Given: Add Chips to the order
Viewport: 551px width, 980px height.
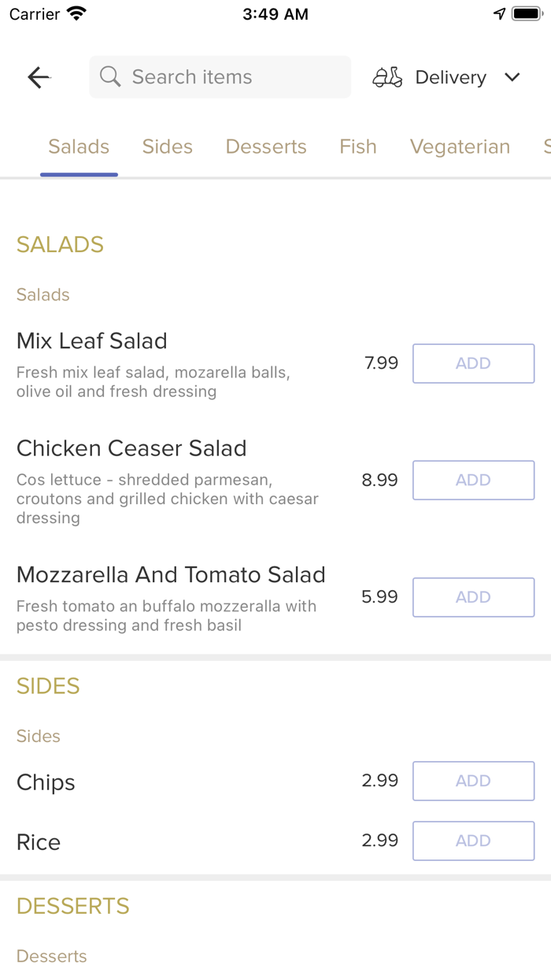Looking at the screenshot, I should click(473, 781).
